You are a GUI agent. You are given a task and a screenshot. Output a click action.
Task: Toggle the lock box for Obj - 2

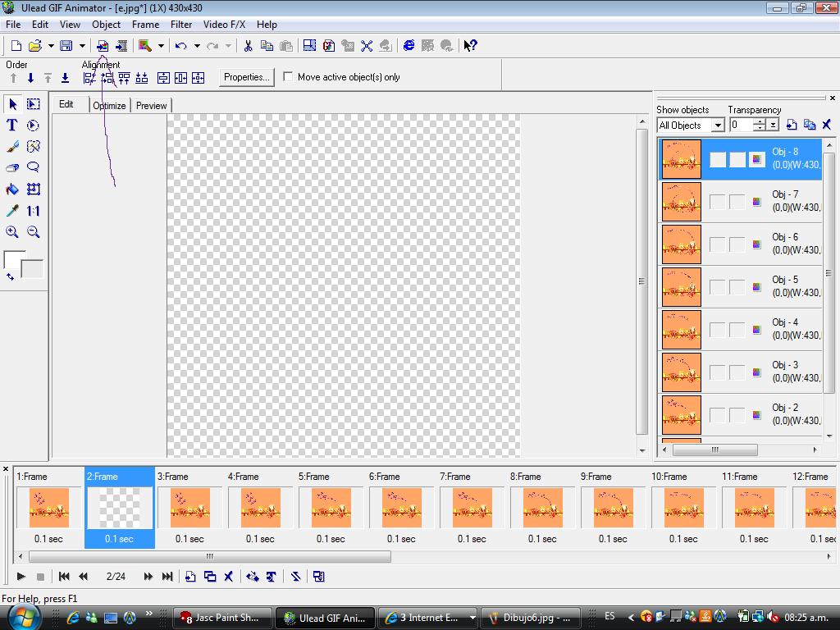pyautogui.click(x=737, y=415)
